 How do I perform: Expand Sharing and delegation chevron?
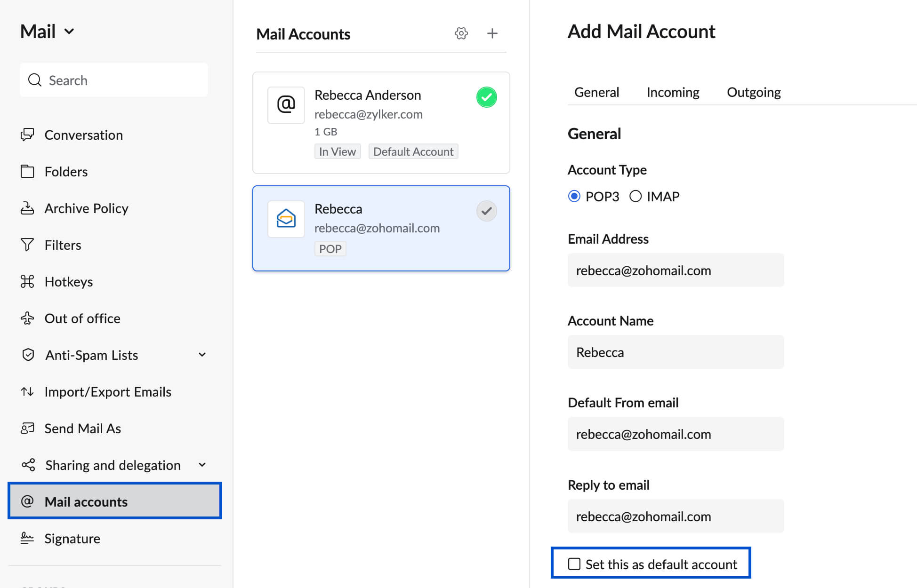[202, 465]
